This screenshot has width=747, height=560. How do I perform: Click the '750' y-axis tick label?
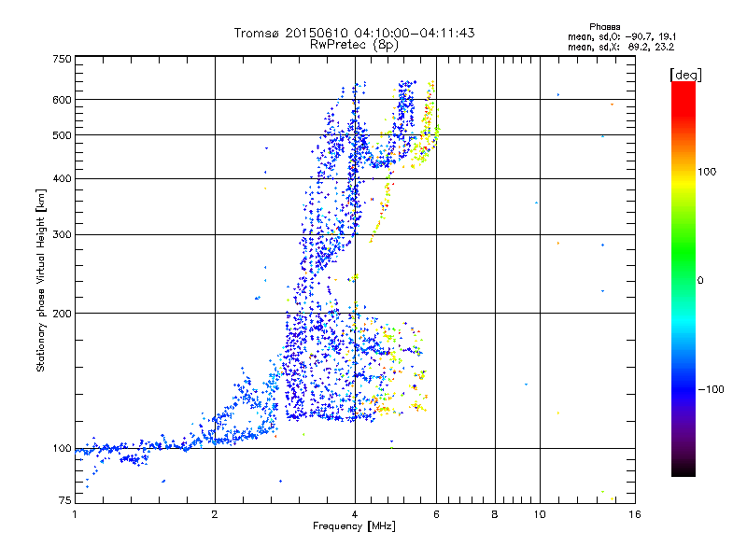point(62,59)
